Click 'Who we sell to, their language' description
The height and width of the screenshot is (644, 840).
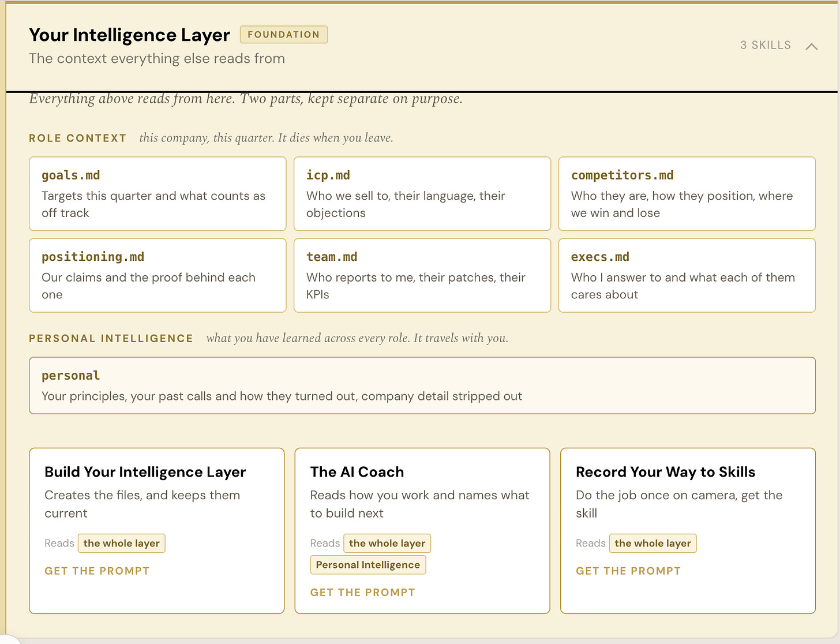click(406, 204)
